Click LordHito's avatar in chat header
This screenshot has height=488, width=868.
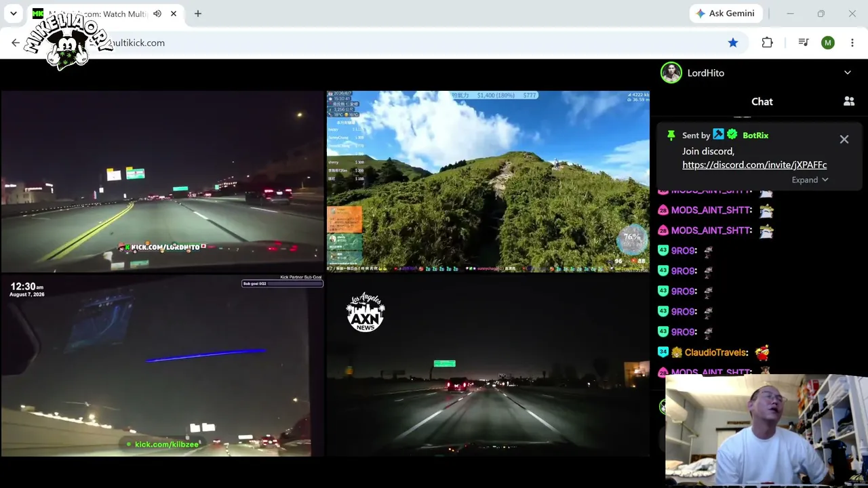[x=671, y=73]
